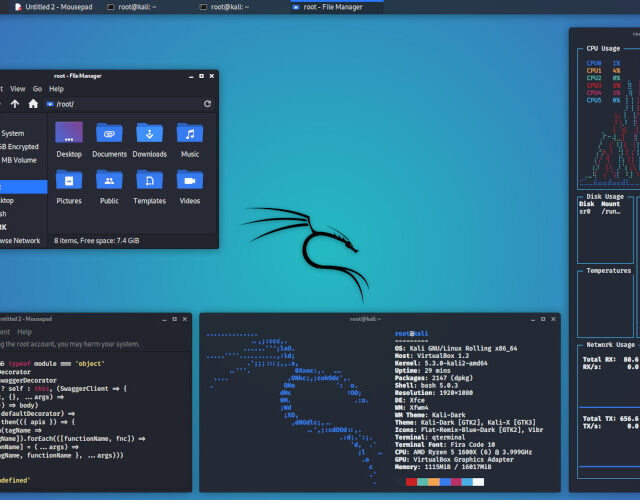This screenshot has height=500, width=640.
Task: Click the 'Temperatures' panel title
Action: coord(609,271)
